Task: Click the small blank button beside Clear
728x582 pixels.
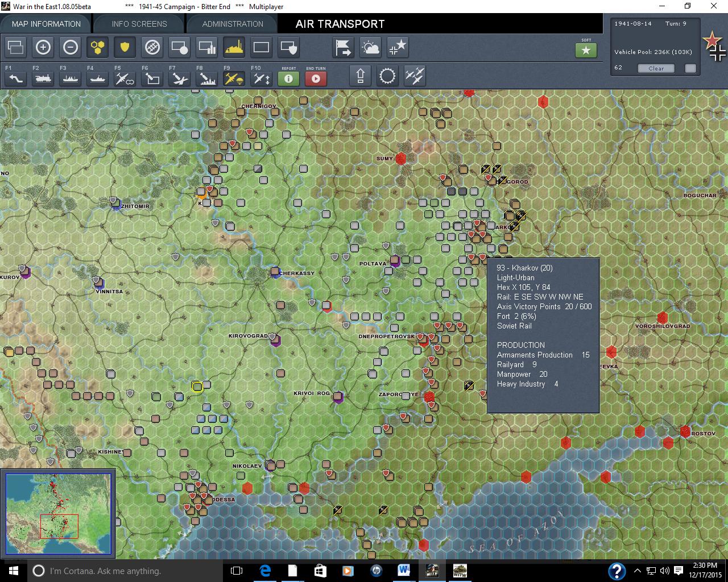Action: (x=690, y=68)
